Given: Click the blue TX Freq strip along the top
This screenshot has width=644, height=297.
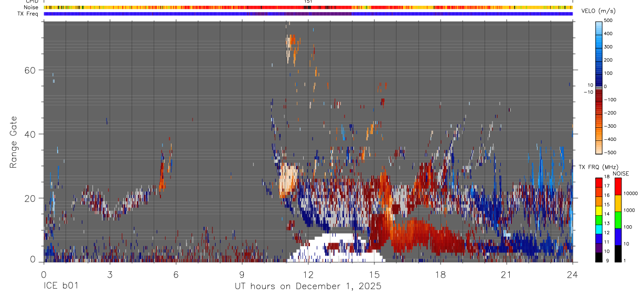Looking at the screenshot, I should 308,14.
